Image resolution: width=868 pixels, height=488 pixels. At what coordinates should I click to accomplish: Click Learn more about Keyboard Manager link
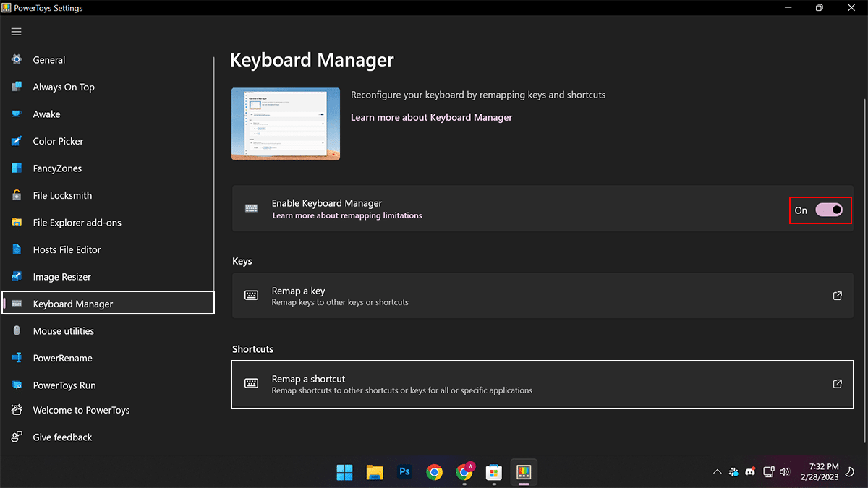pyautogui.click(x=431, y=117)
